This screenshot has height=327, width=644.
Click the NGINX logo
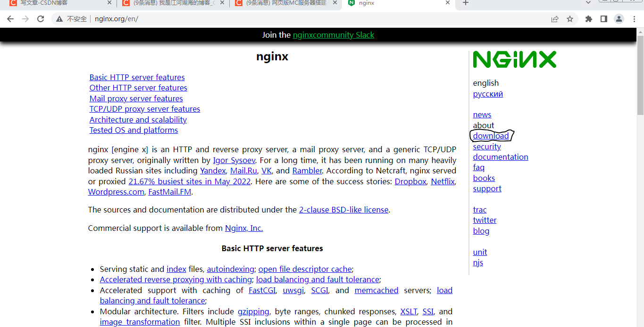pos(515,60)
